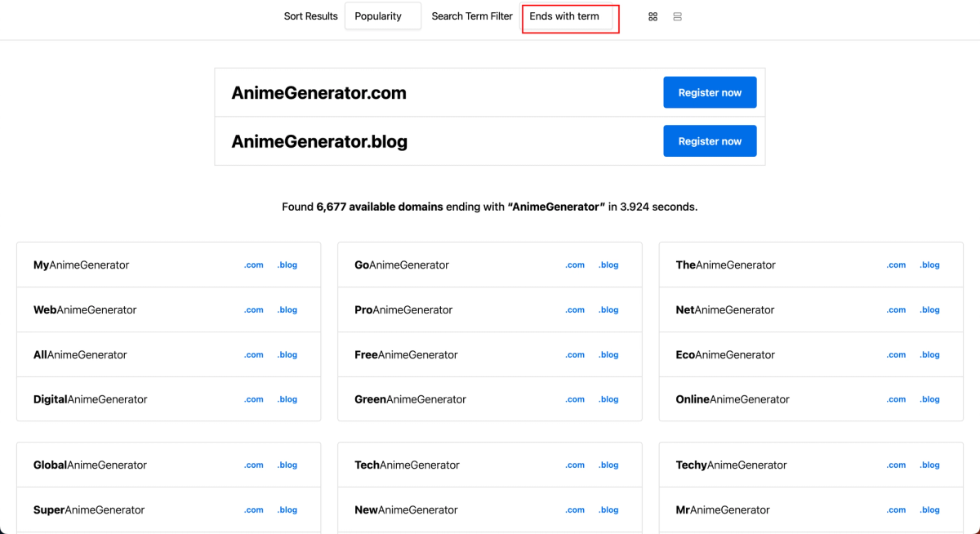
Task: Click the OnlineAnimeGenerator result name
Action: pos(733,400)
